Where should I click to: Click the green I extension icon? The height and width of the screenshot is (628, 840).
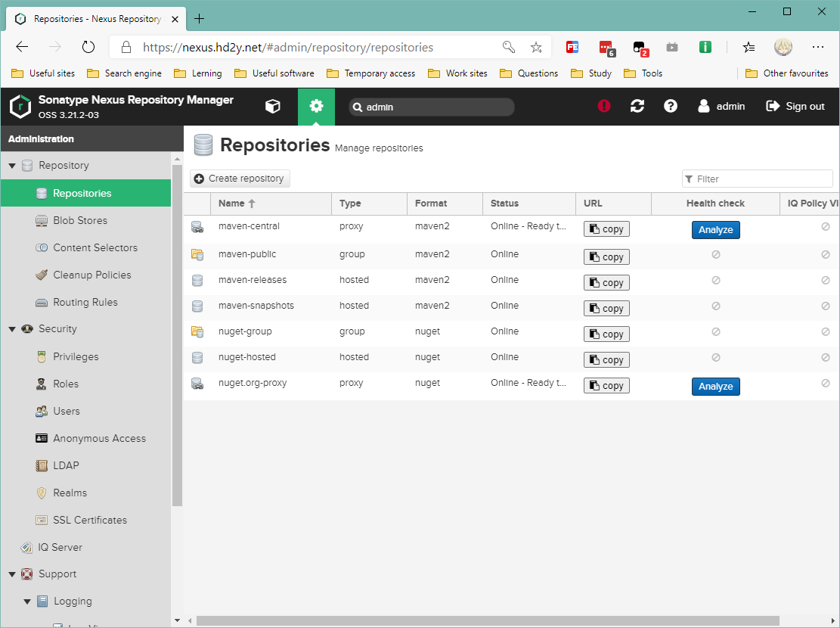point(705,47)
